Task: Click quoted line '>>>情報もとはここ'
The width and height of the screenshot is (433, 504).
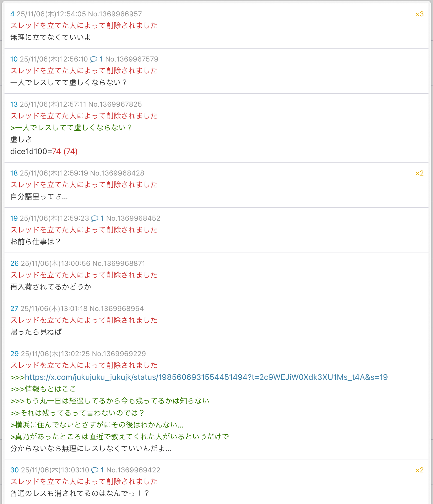Action: pos(43,389)
